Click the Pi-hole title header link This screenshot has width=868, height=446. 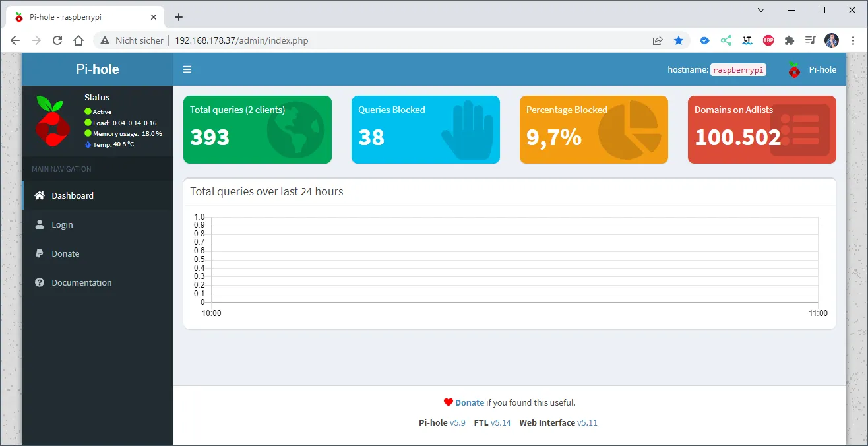coord(98,69)
